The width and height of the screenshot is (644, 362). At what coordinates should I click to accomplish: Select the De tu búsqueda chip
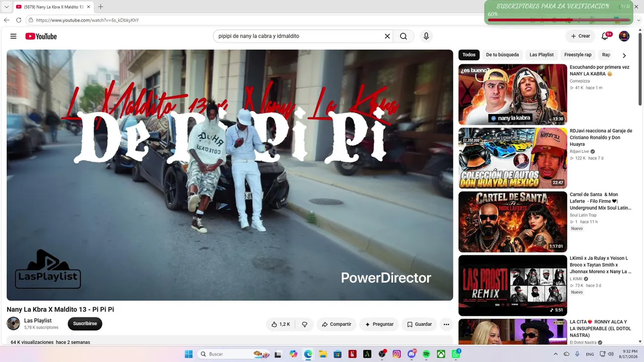[502, 55]
